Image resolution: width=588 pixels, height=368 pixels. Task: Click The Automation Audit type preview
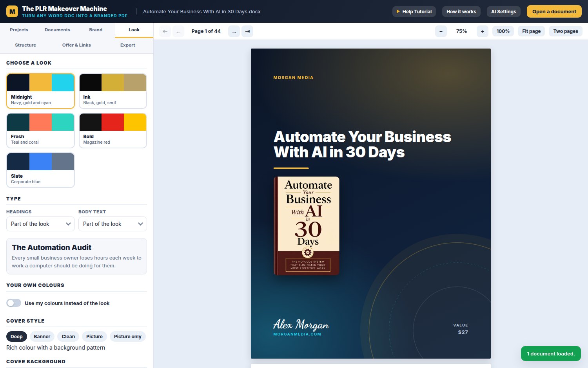76,256
